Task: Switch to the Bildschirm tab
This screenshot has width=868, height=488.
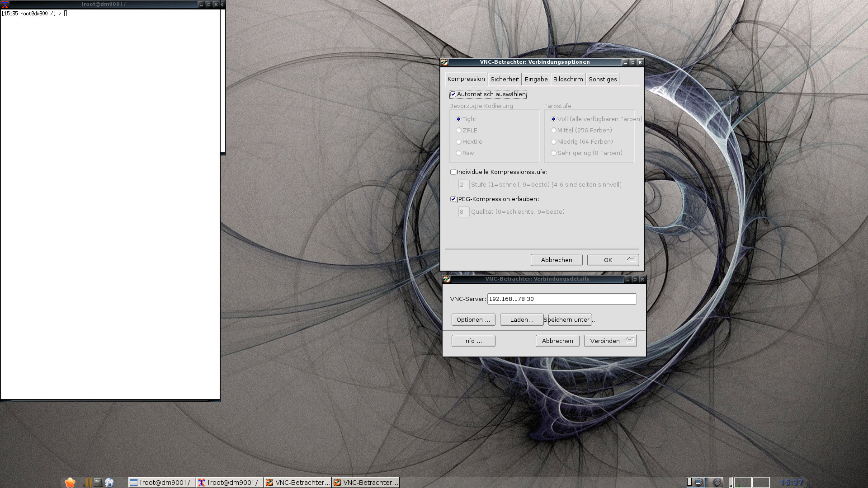Action: coord(568,80)
